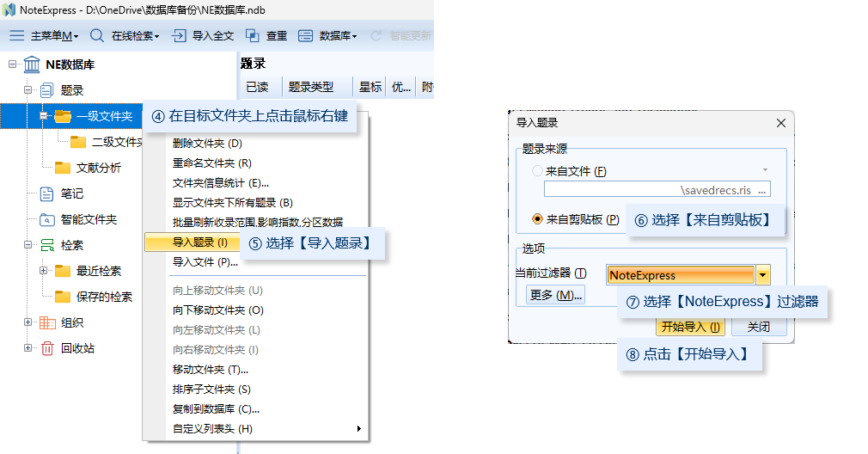Image resolution: width=868 pixels, height=454 pixels.
Task: Click the NE数据库 building icon
Action: point(32,64)
